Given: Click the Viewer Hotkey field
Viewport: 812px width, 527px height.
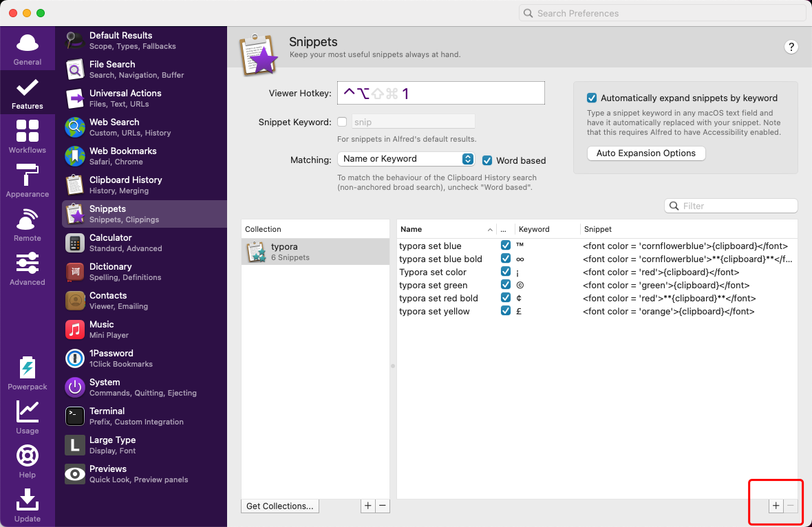Looking at the screenshot, I should tap(440, 93).
